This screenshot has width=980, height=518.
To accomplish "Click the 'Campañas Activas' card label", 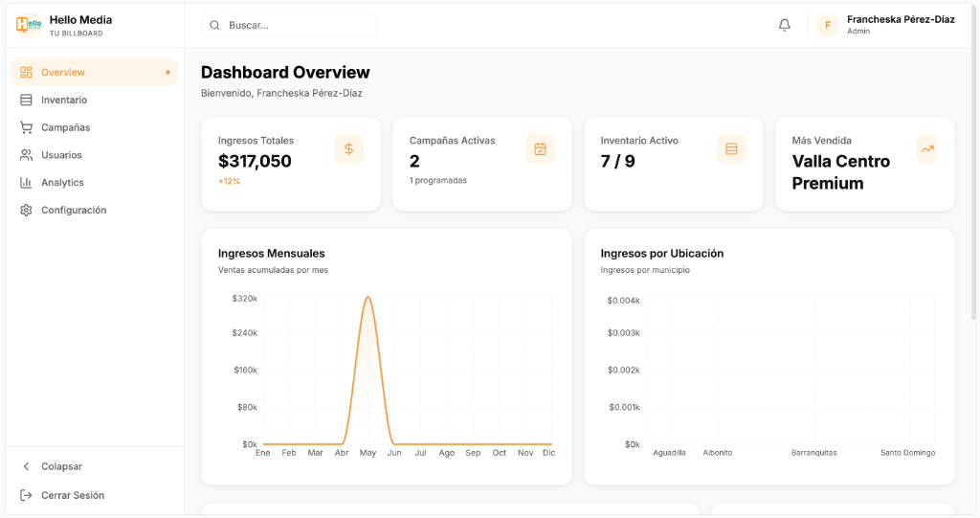I will tap(452, 141).
